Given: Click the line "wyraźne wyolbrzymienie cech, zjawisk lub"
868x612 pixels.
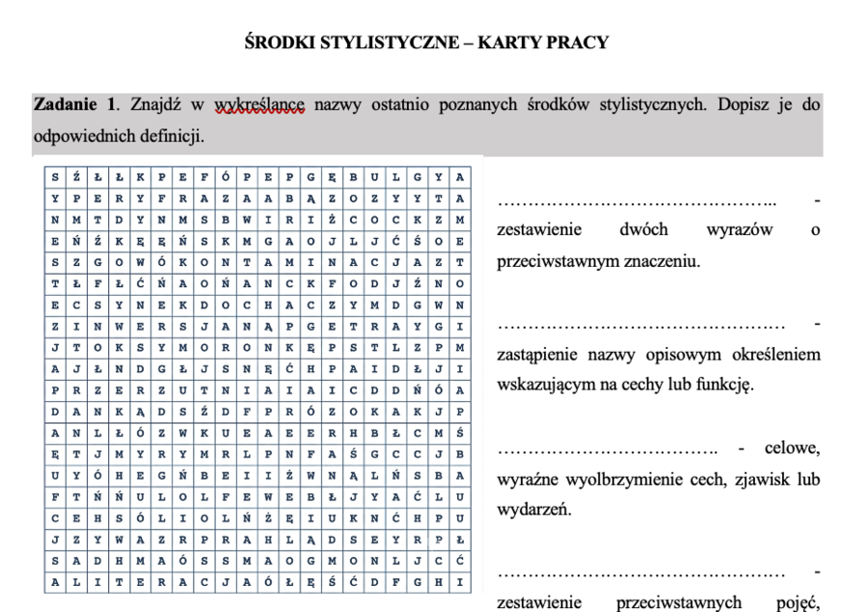Looking at the screenshot, I should pyautogui.click(x=658, y=479).
